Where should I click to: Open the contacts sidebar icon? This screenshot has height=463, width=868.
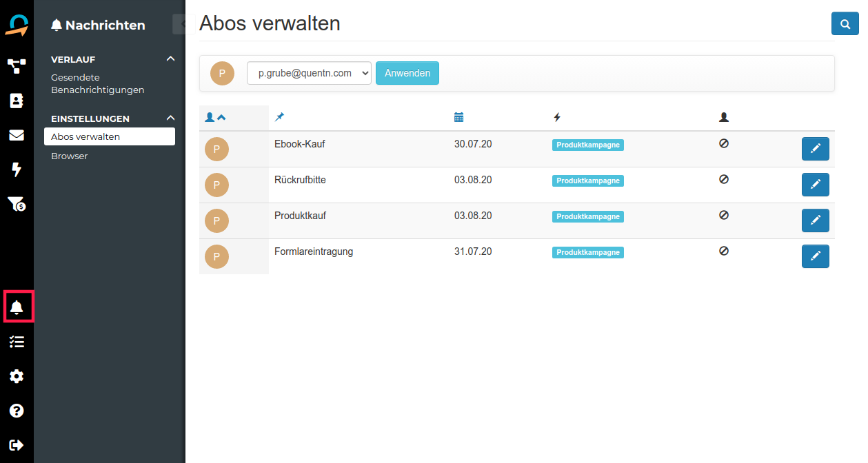coord(17,101)
